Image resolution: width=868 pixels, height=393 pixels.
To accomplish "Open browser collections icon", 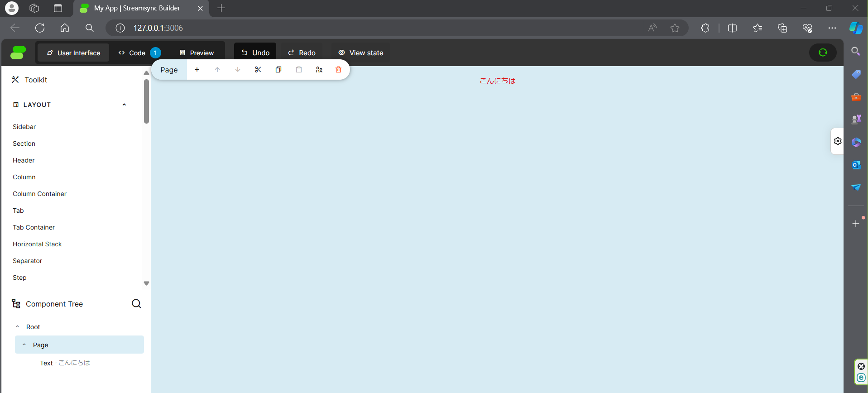I will 782,28.
